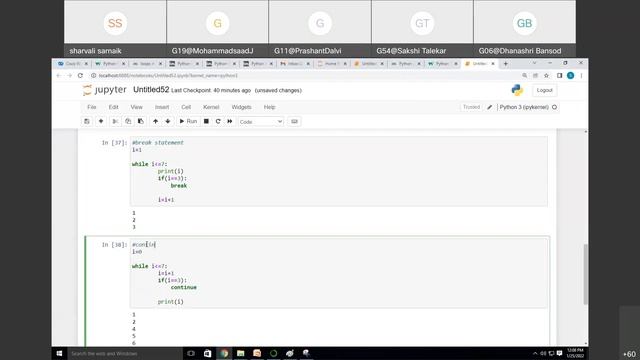Switch to the first browser tab

(73, 64)
